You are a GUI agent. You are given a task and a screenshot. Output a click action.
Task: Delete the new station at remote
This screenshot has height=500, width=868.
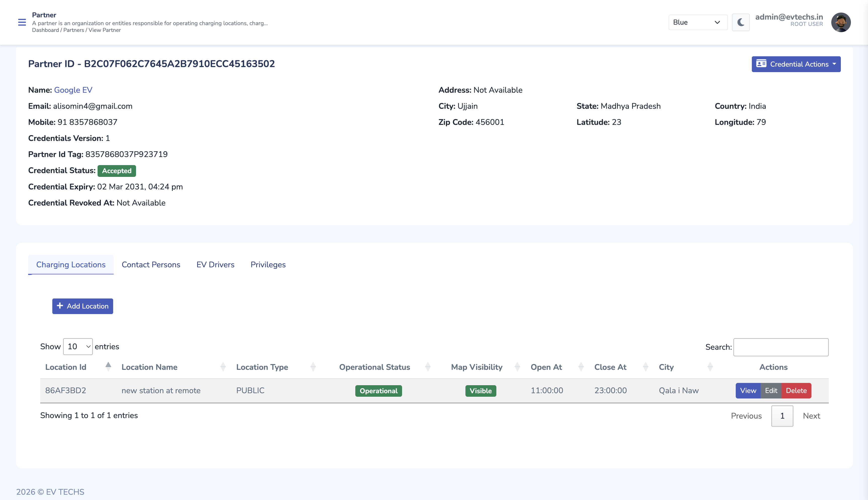796,390
